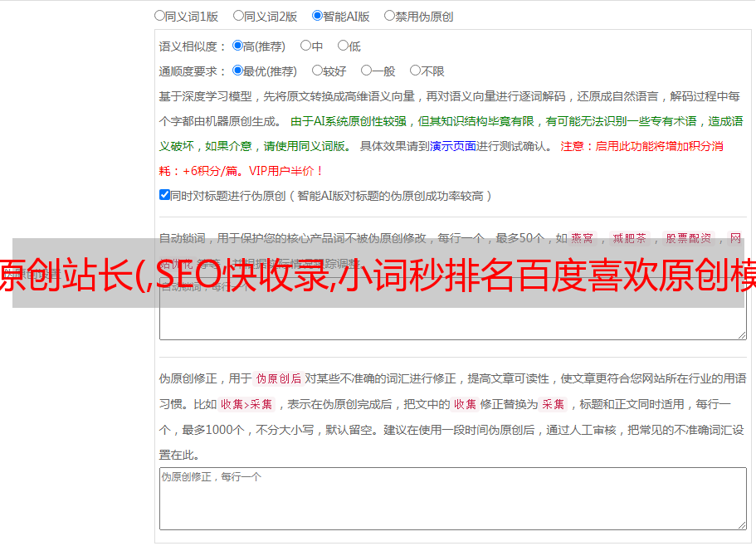Set 语义相似度 to 高(推荐)
The height and width of the screenshot is (546, 756).
point(237,46)
